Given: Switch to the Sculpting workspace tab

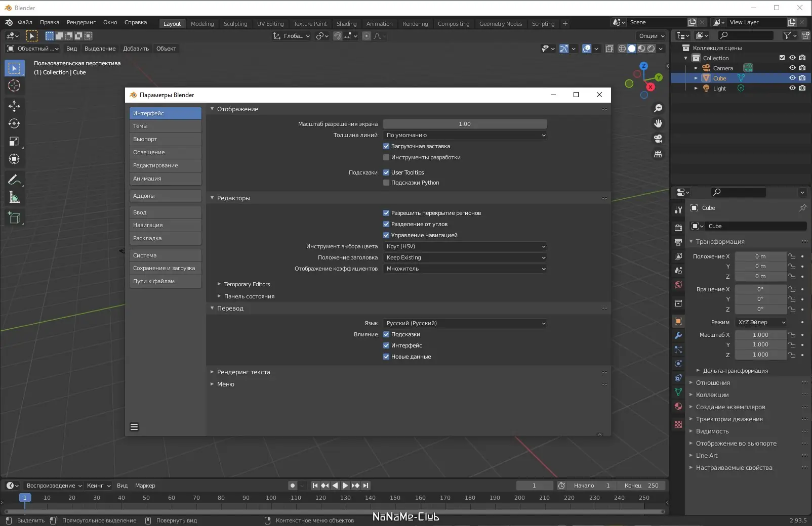Looking at the screenshot, I should tap(235, 24).
